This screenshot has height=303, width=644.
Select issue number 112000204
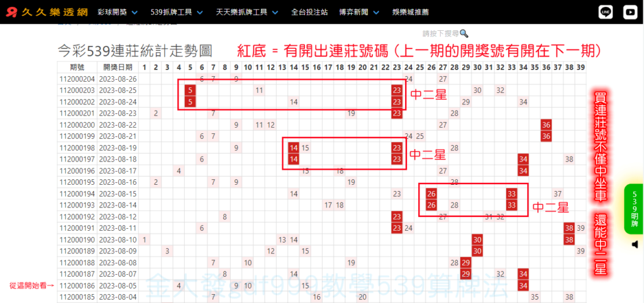click(77, 79)
